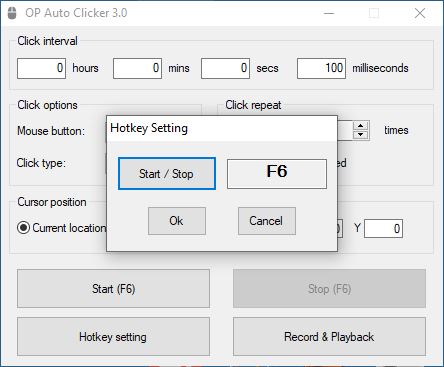Click the Hotkey Setting dialog title bar
The width and height of the screenshot is (444, 367).
pyautogui.click(x=222, y=128)
